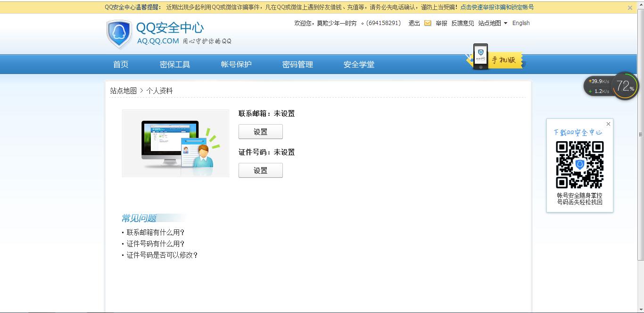
Task: Click the mobile phone 手机版 banner
Action: [495, 57]
